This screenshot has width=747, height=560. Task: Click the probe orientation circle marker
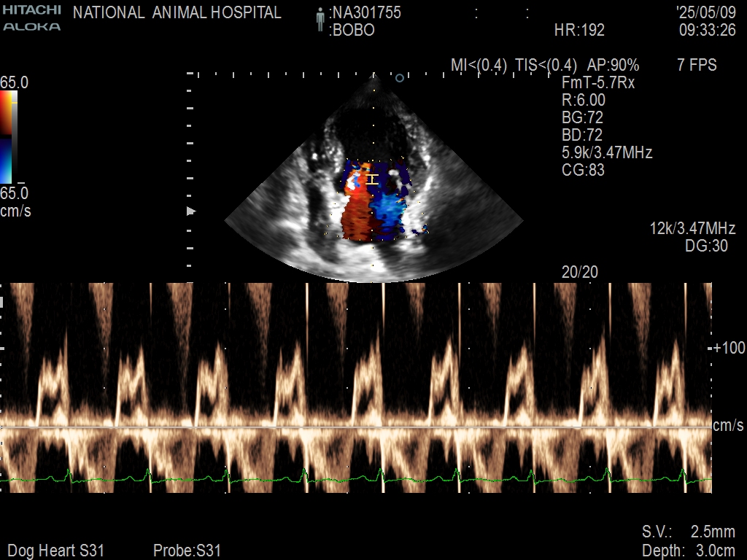click(x=399, y=77)
